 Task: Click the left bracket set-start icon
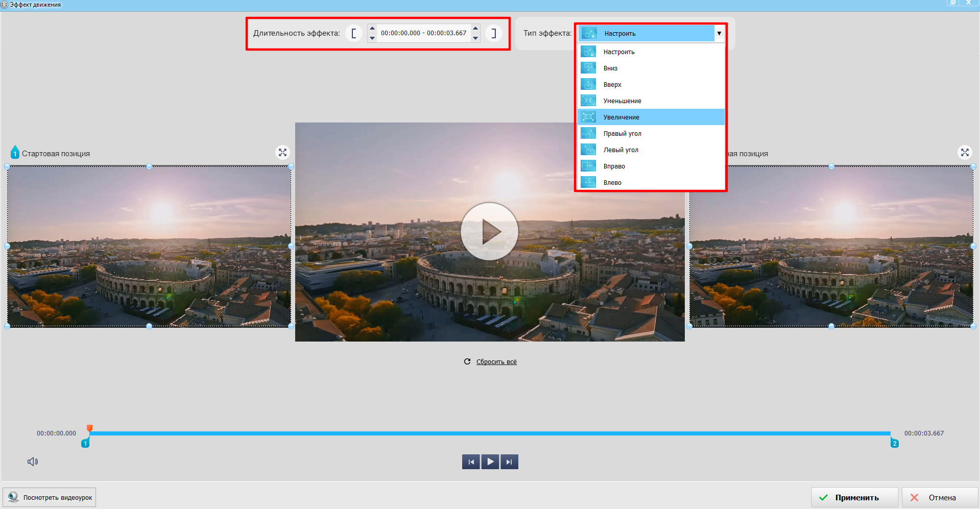pyautogui.click(x=354, y=33)
